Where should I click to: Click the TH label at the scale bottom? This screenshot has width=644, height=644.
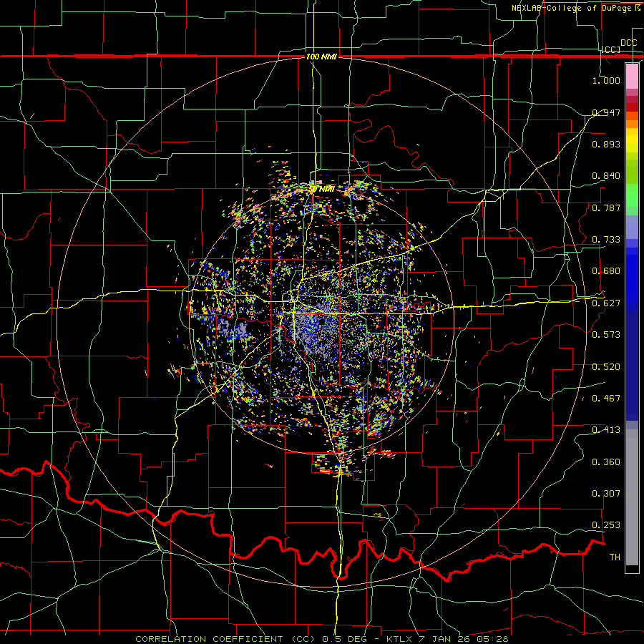point(615,557)
